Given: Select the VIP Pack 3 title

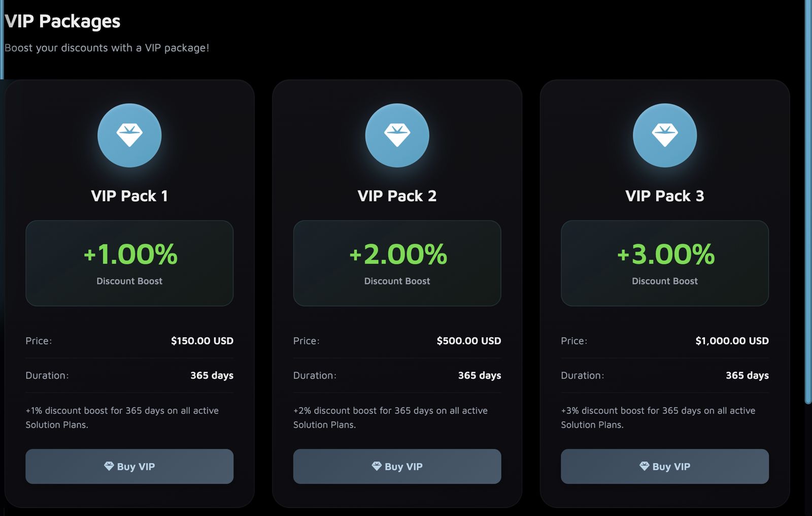Looking at the screenshot, I should point(664,196).
